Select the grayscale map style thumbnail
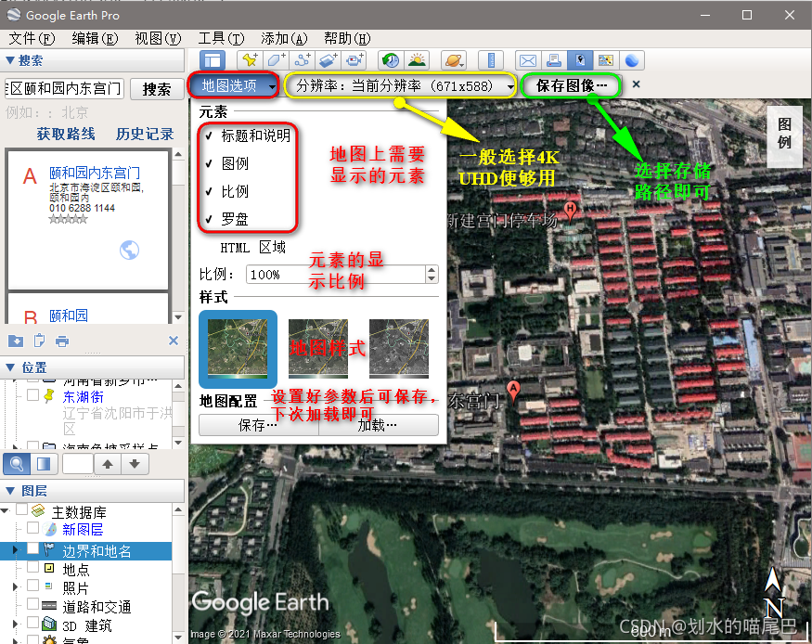 [x=399, y=348]
